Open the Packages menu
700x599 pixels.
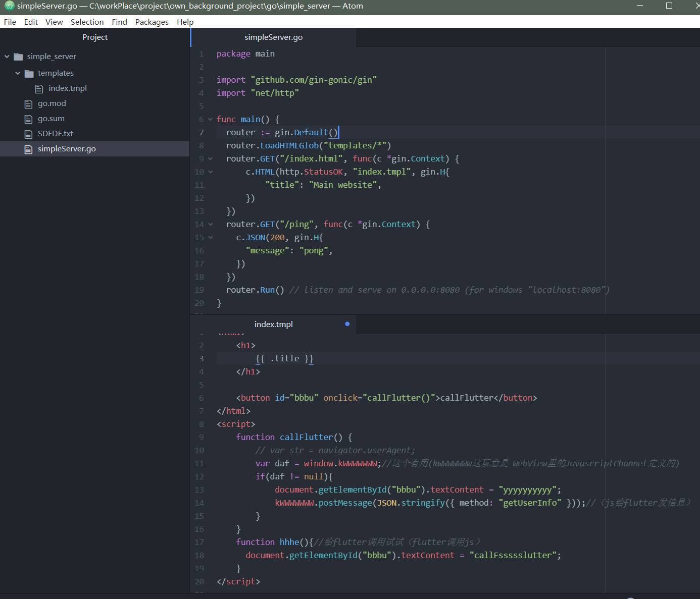(152, 22)
